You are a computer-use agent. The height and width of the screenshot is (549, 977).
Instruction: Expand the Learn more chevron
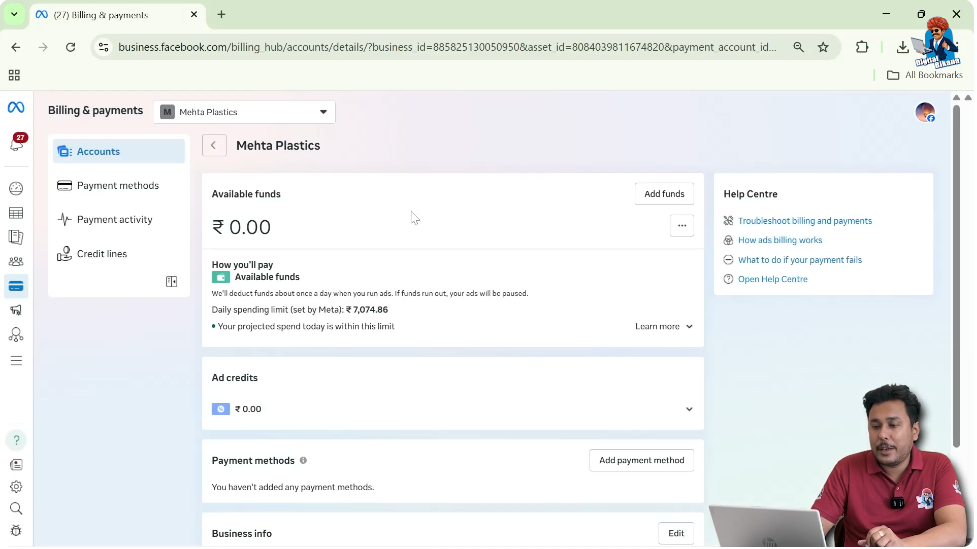(689, 327)
